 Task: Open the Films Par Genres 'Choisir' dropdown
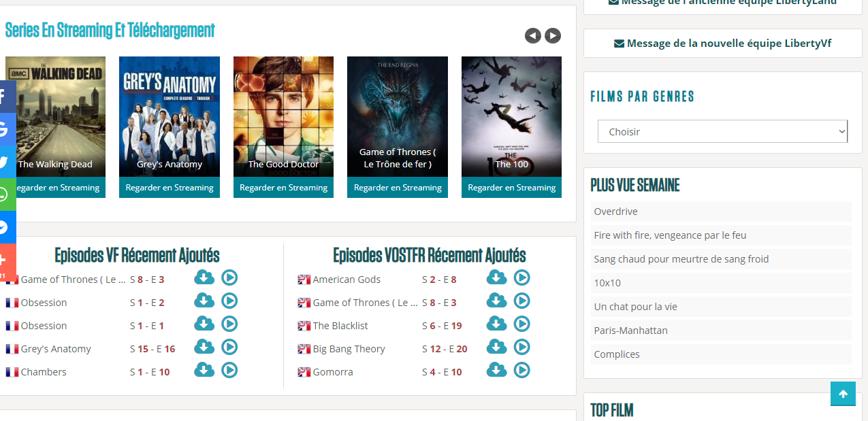click(x=722, y=132)
